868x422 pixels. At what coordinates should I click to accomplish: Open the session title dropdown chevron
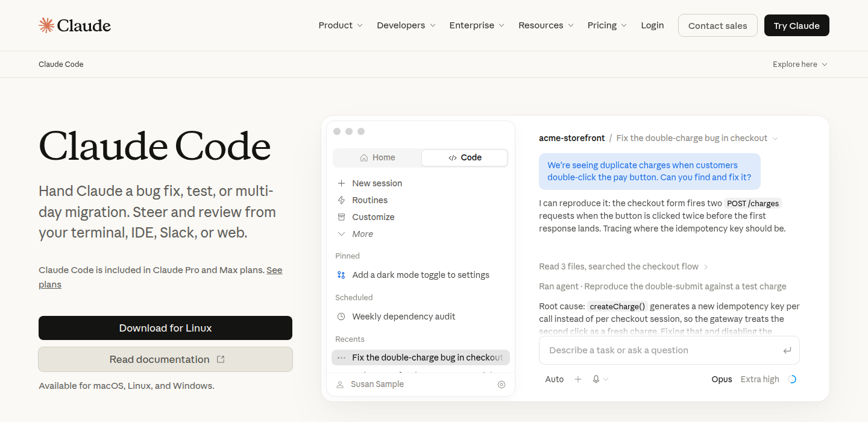[x=775, y=139]
